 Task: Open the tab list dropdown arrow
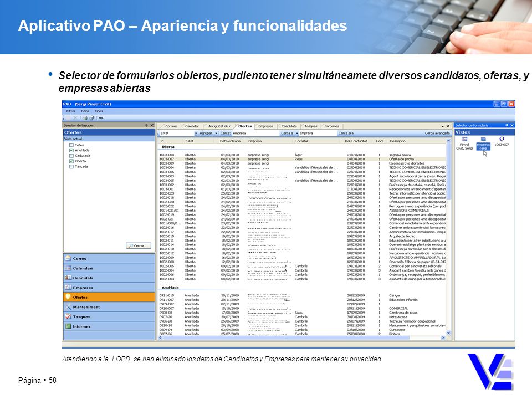442,126
